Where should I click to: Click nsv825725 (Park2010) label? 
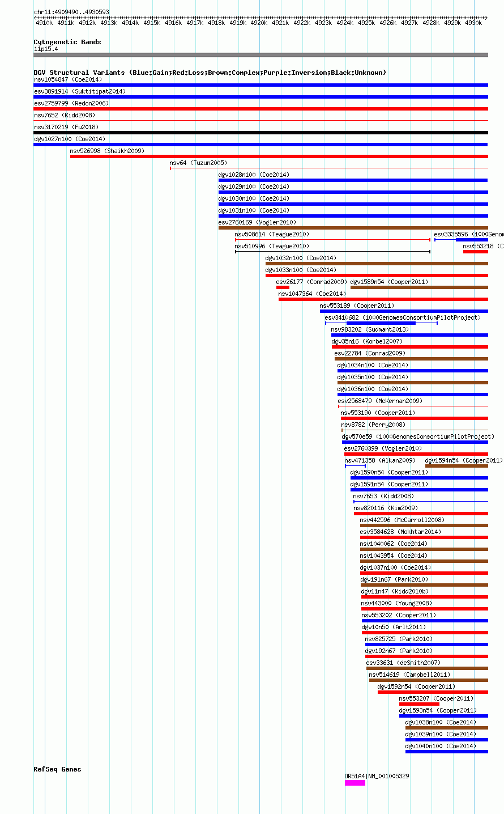point(399,639)
